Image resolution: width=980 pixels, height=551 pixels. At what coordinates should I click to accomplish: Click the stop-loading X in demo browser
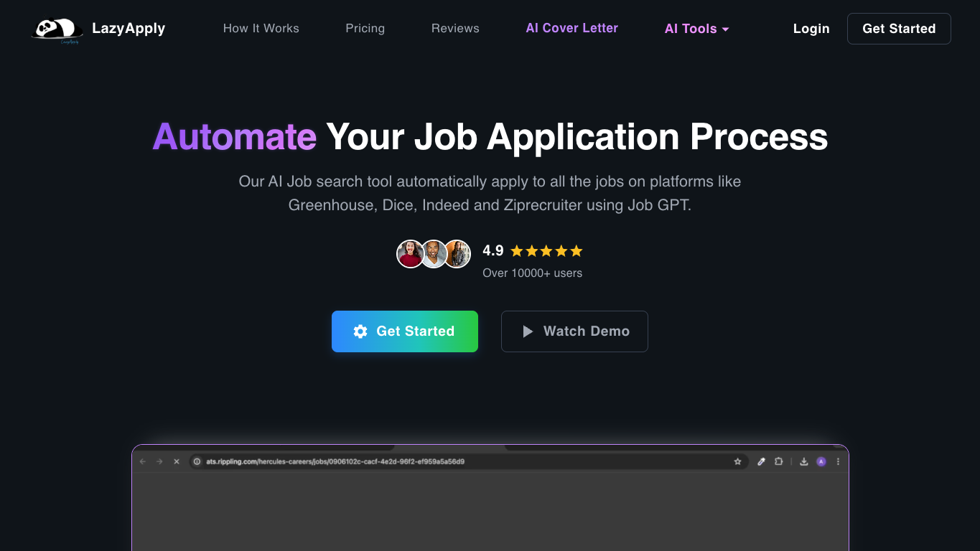177,462
